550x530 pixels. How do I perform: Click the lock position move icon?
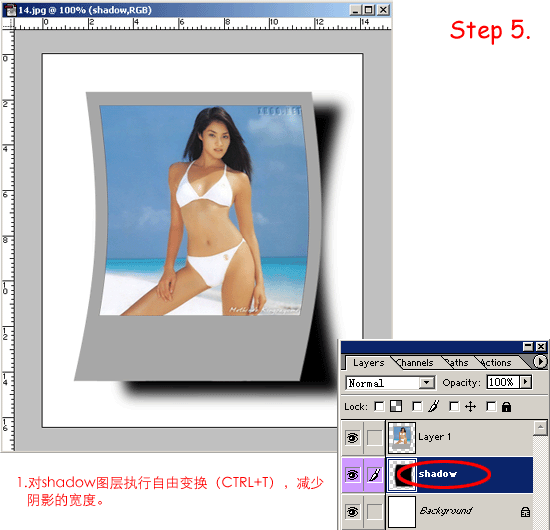click(470, 407)
